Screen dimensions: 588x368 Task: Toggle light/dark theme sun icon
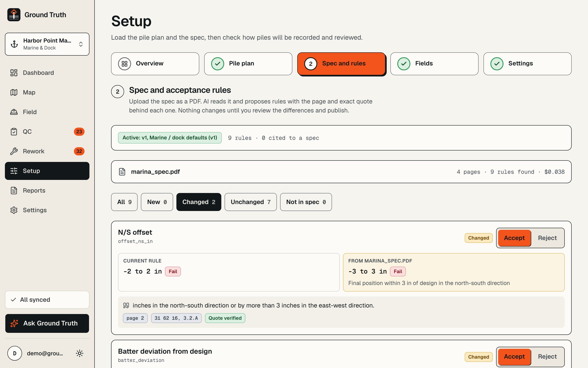pyautogui.click(x=80, y=353)
